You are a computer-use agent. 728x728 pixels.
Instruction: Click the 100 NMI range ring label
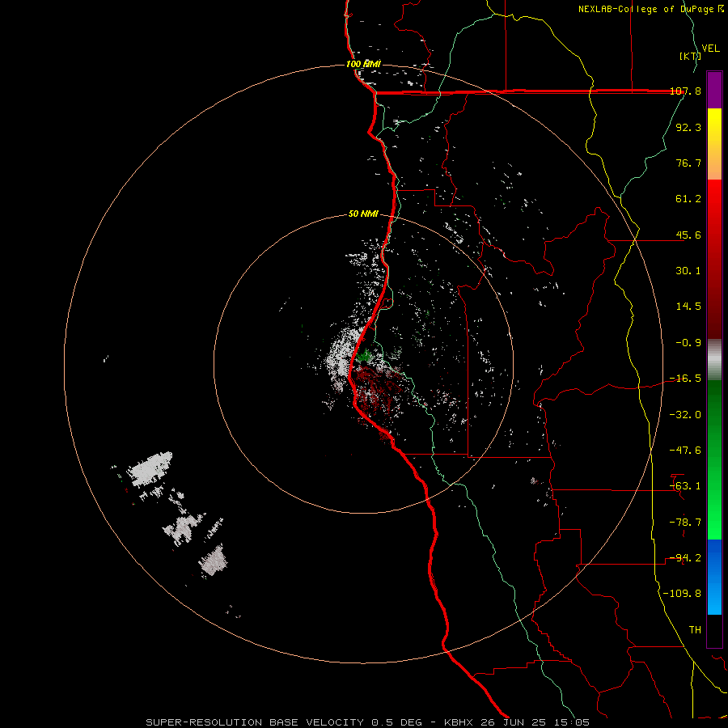pos(363,64)
